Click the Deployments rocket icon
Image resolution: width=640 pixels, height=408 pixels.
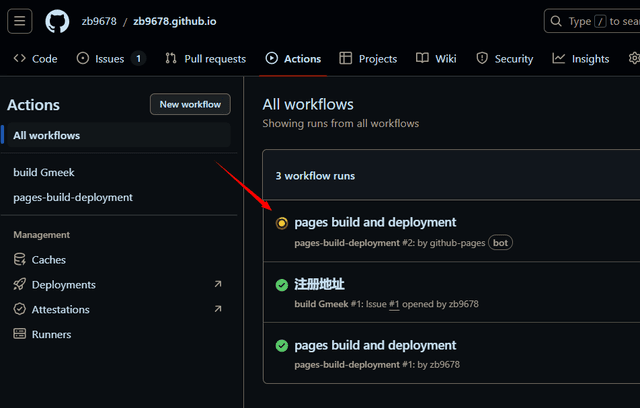pos(20,285)
